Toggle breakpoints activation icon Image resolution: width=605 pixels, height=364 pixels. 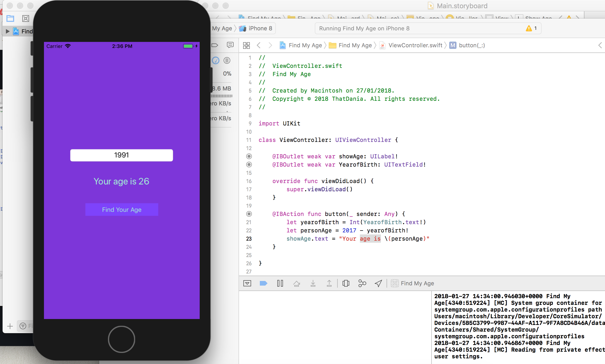coord(263,283)
